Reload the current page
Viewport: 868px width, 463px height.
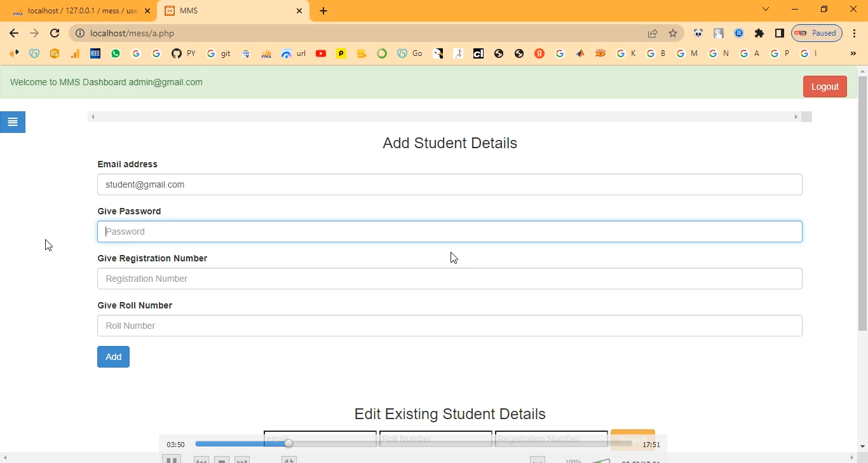click(x=55, y=33)
